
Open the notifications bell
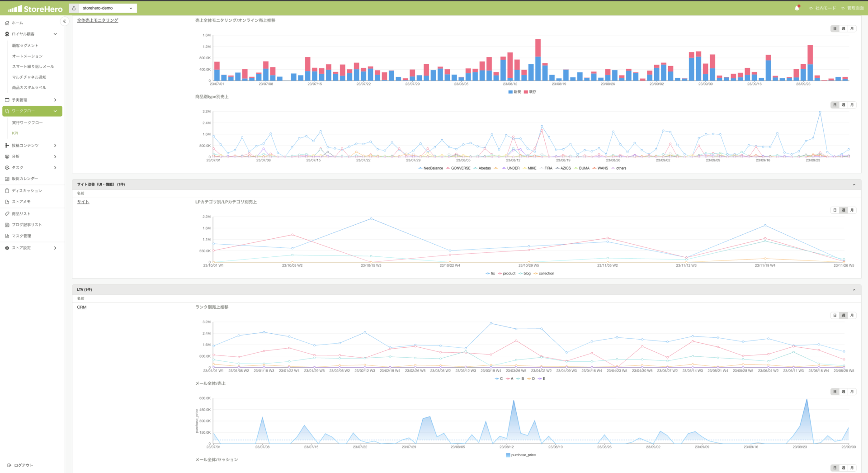pos(797,8)
